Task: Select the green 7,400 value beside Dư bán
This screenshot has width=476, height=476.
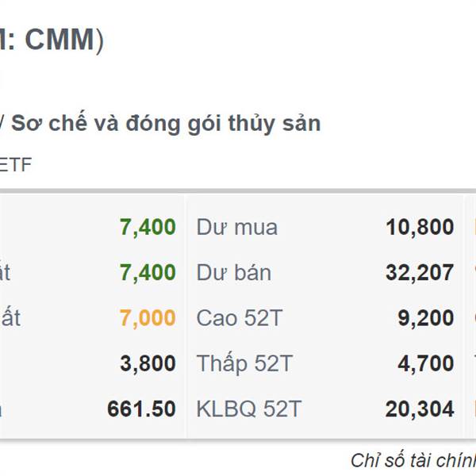Action: 148,272
